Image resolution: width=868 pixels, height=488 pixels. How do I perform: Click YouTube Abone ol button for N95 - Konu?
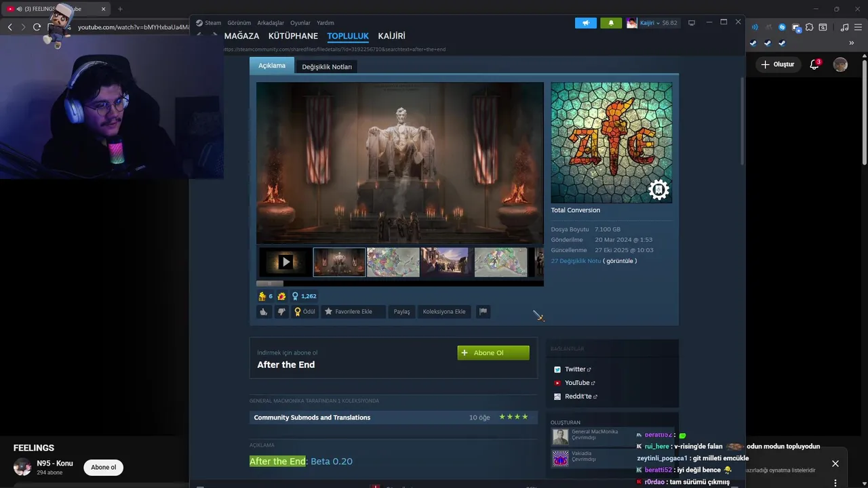tap(104, 467)
